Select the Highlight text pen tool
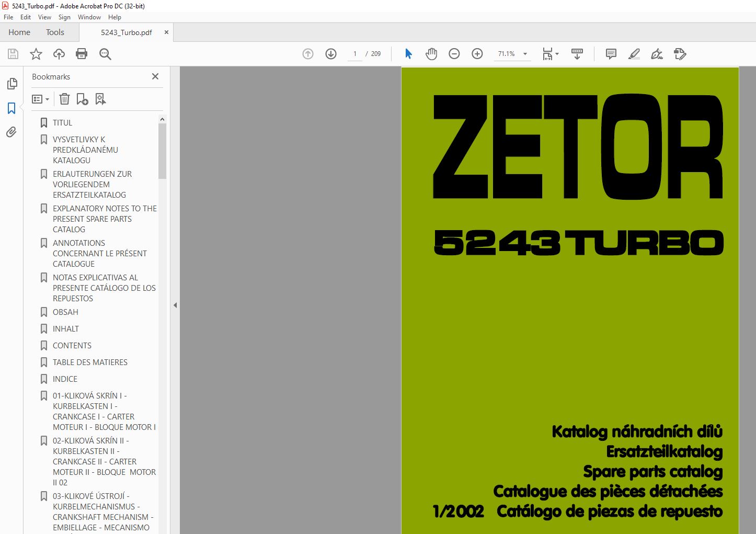Viewport: 756px width, 534px height. pyautogui.click(x=634, y=54)
